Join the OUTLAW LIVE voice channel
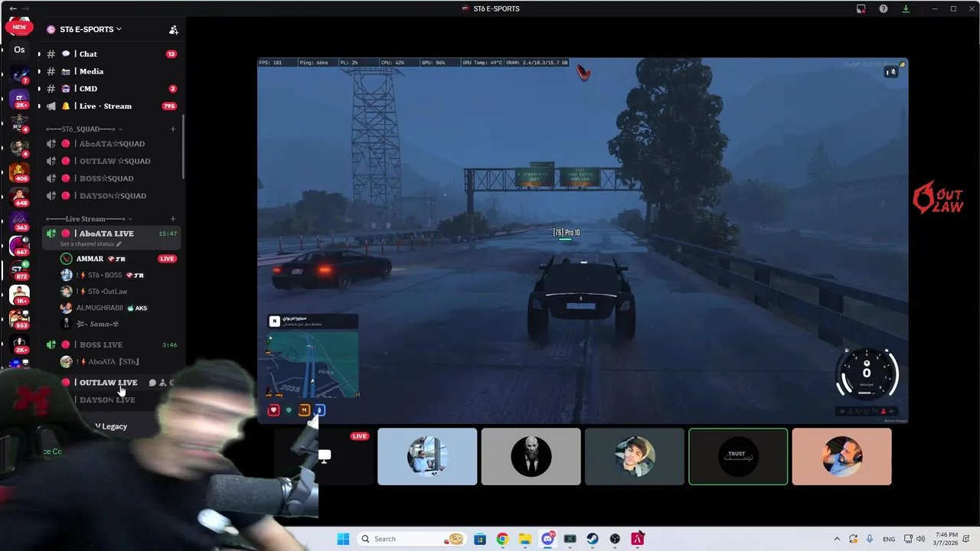Viewport: 980px width, 551px height. (x=108, y=383)
